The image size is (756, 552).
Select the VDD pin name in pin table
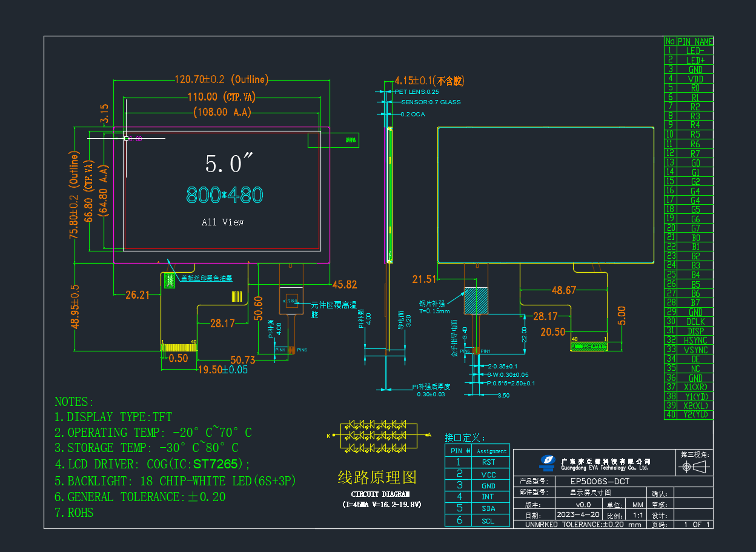click(695, 79)
